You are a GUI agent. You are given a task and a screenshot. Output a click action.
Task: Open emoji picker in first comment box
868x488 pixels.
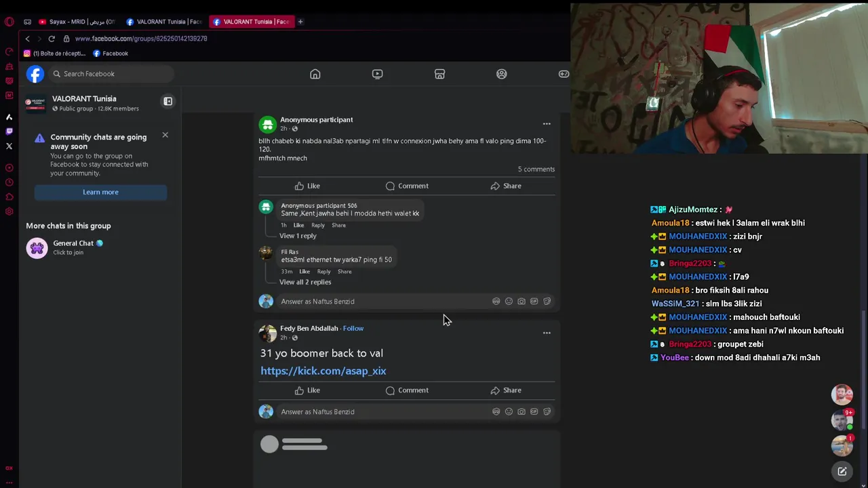pyautogui.click(x=509, y=302)
